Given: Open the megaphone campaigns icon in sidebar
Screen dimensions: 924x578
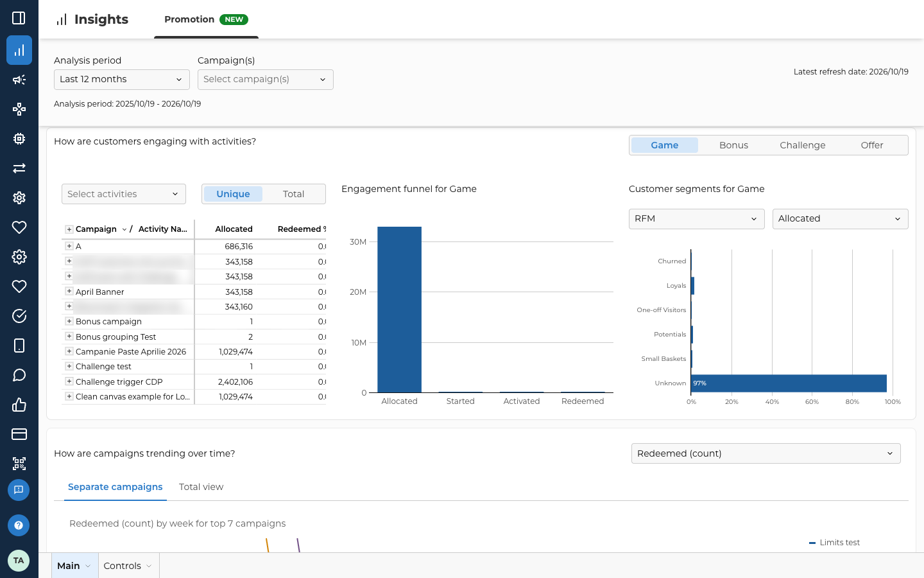Looking at the screenshot, I should pyautogui.click(x=19, y=80).
